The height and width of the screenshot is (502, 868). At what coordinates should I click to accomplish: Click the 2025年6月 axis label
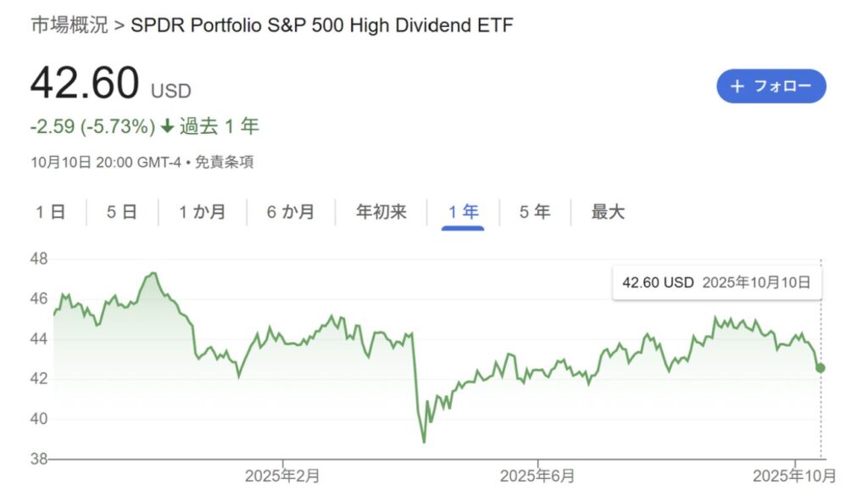(x=537, y=476)
